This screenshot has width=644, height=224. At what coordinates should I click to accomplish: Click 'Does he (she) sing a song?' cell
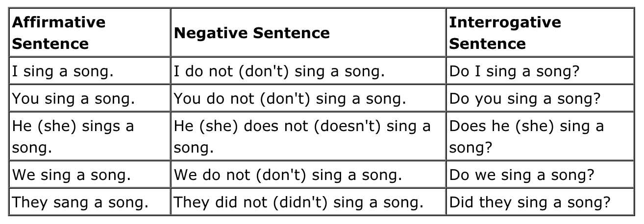[526, 136]
